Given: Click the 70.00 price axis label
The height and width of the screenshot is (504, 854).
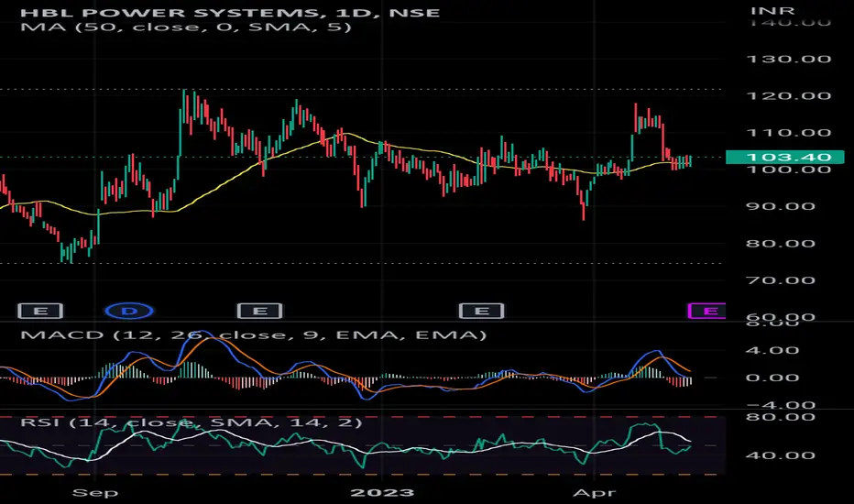Looking at the screenshot, I should pos(780,280).
